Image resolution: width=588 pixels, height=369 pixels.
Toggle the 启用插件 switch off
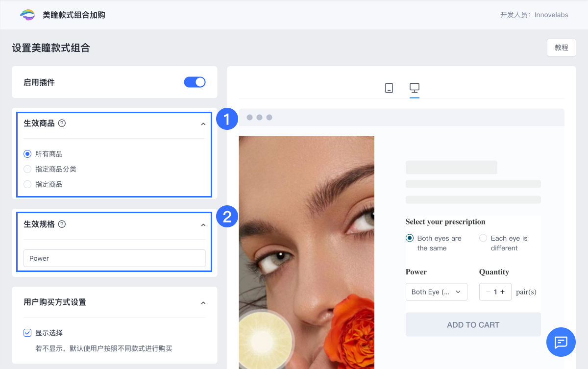(195, 82)
